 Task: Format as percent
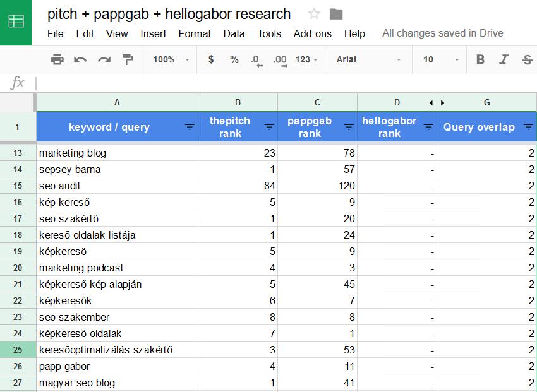(x=234, y=59)
